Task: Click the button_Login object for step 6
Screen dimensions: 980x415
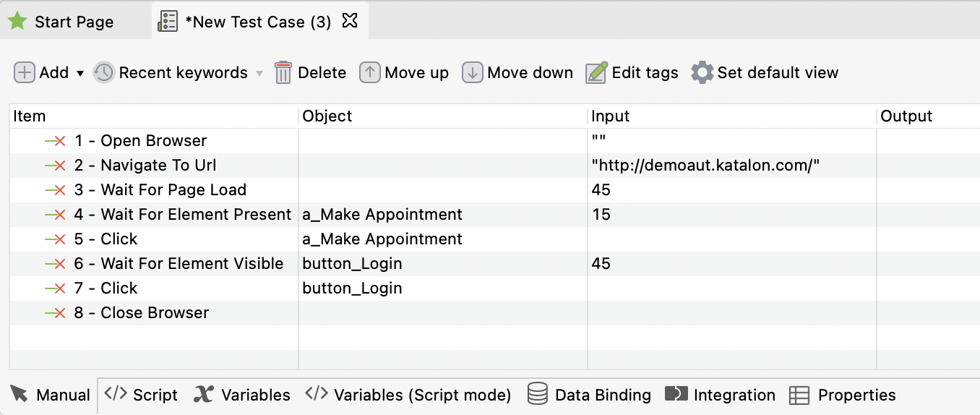Action: tap(353, 264)
